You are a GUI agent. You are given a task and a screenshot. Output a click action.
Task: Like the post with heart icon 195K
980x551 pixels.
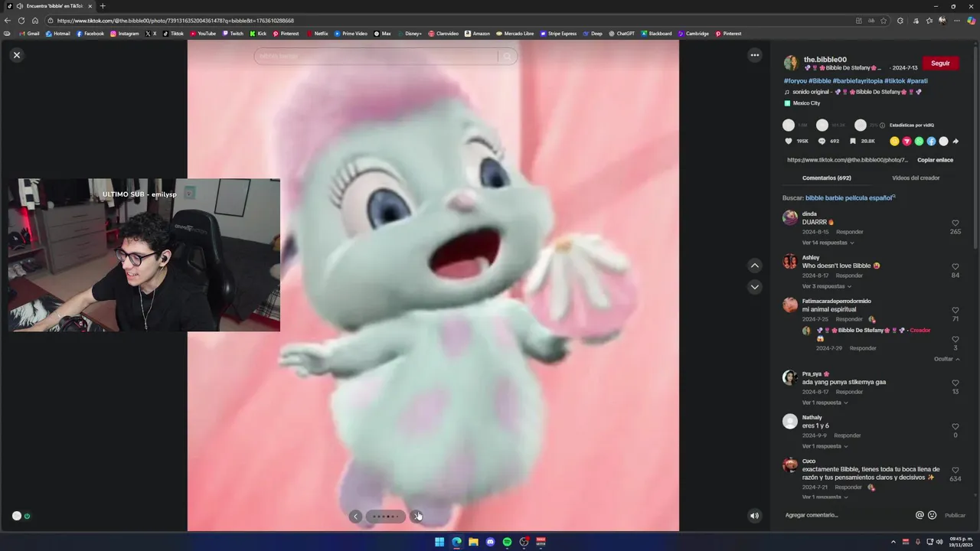click(789, 142)
